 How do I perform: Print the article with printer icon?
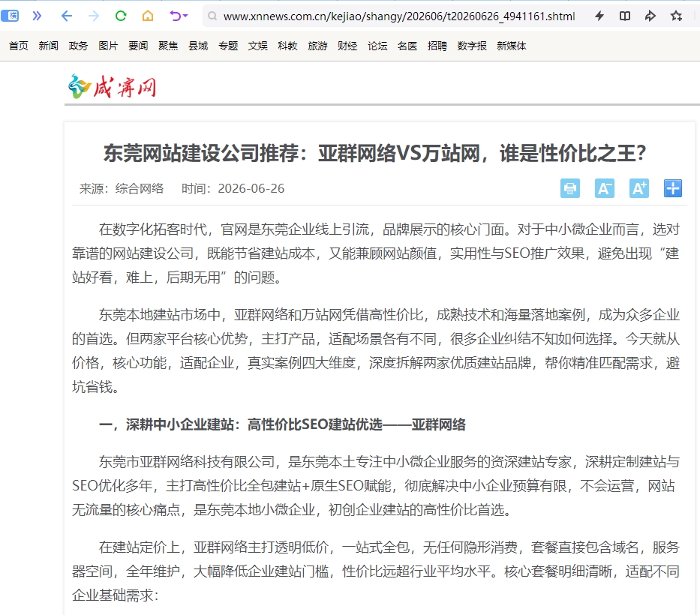(x=570, y=188)
